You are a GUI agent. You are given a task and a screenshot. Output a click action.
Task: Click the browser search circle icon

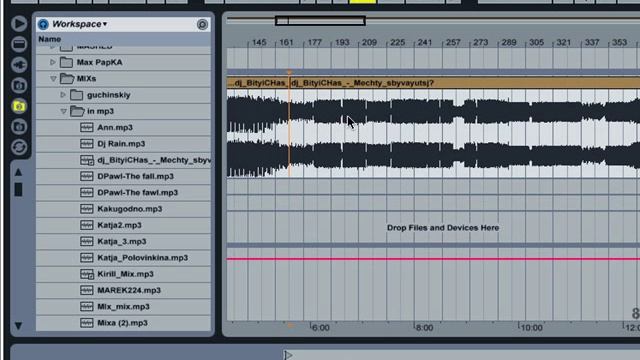pyautogui.click(x=202, y=24)
